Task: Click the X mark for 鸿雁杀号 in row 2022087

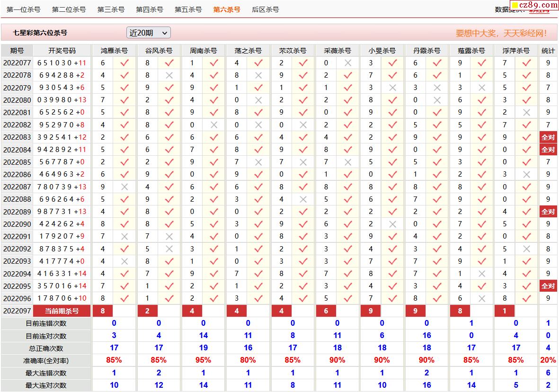Action: point(124,187)
